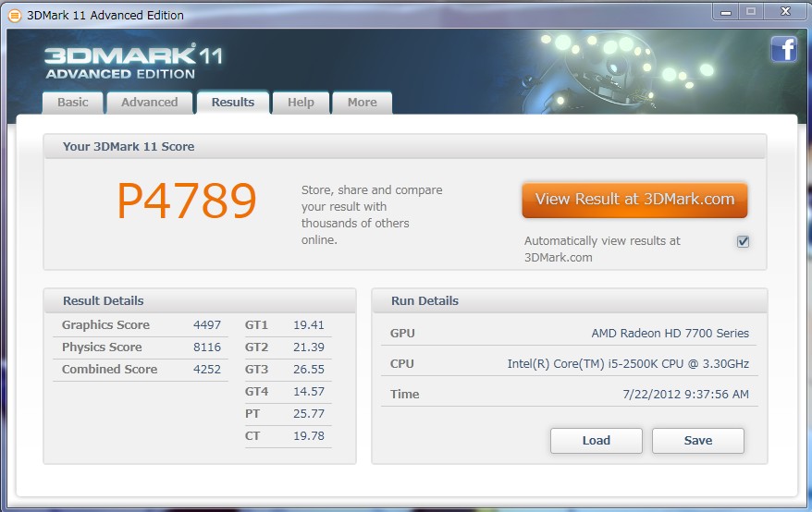Uncheck Automatically view results at 3DMark.com
The image size is (812, 512).
click(744, 241)
